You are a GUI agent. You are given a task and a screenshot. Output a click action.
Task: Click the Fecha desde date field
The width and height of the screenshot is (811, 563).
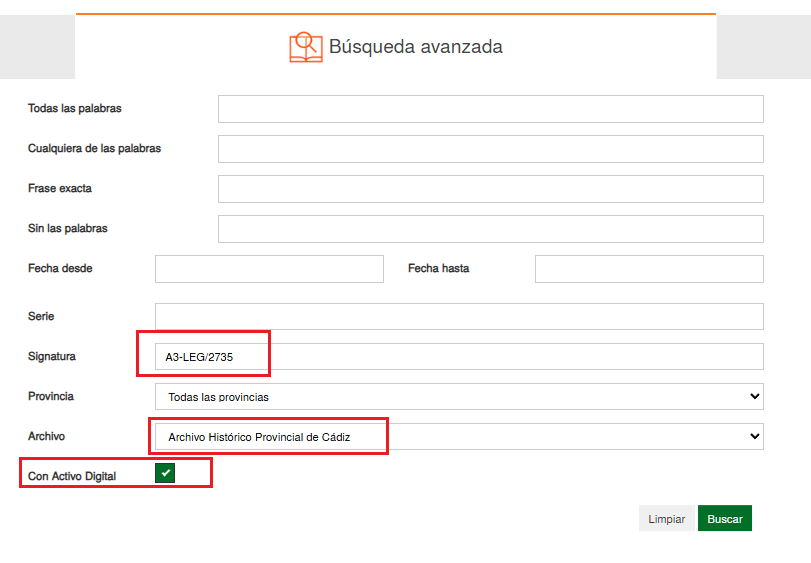tap(269, 269)
